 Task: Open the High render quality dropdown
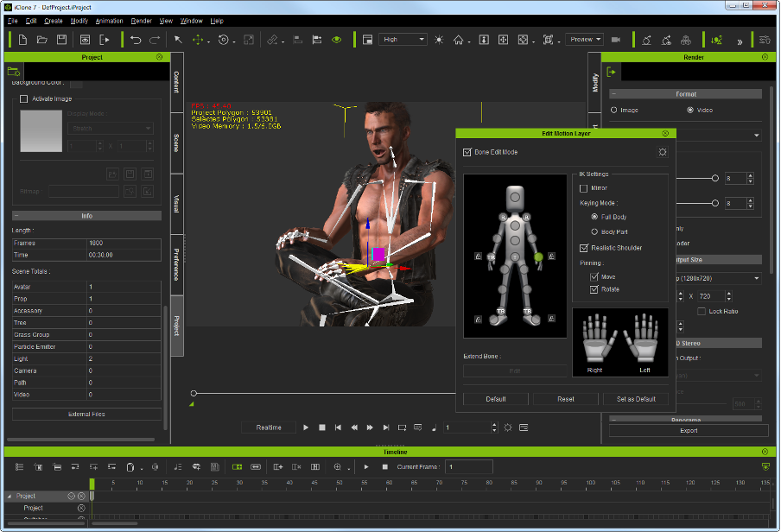(403, 40)
